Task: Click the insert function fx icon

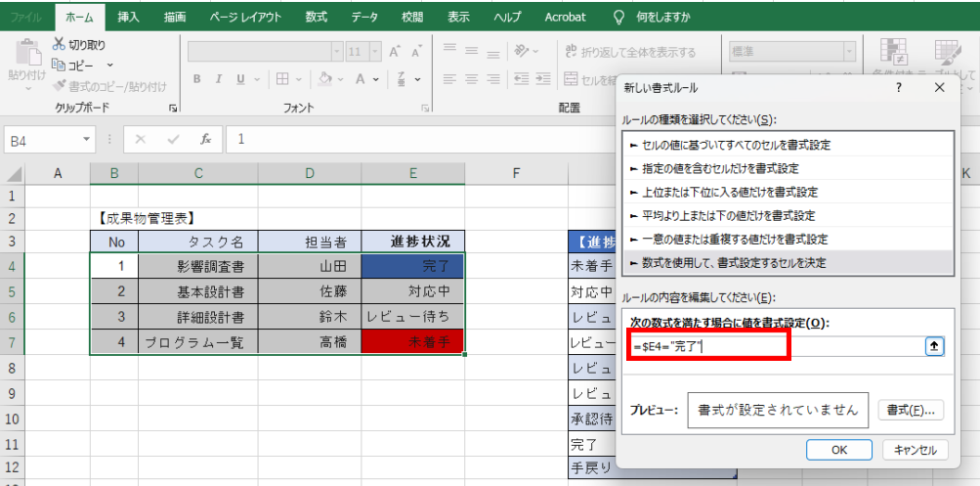Action: point(205,140)
